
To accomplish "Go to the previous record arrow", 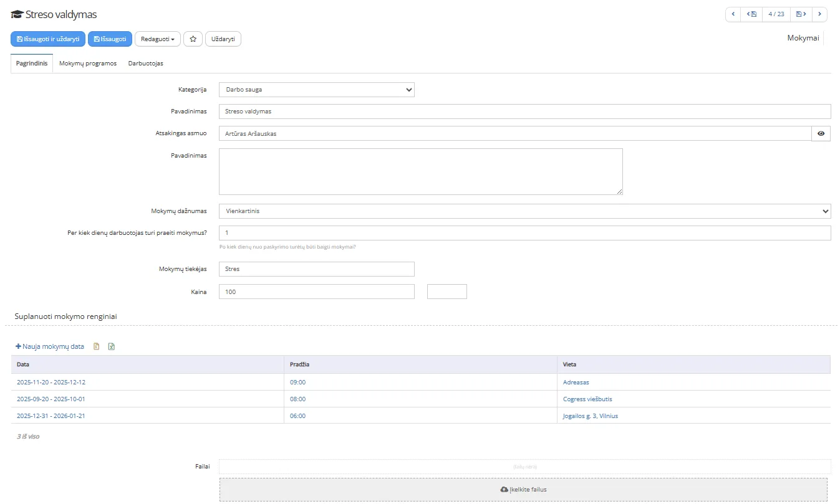I will point(733,14).
